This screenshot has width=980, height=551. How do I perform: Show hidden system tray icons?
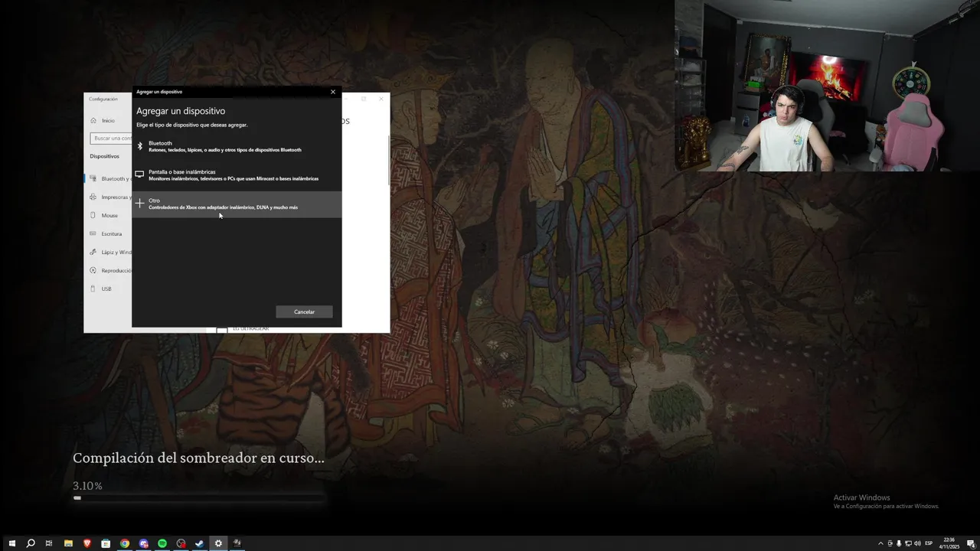880,543
